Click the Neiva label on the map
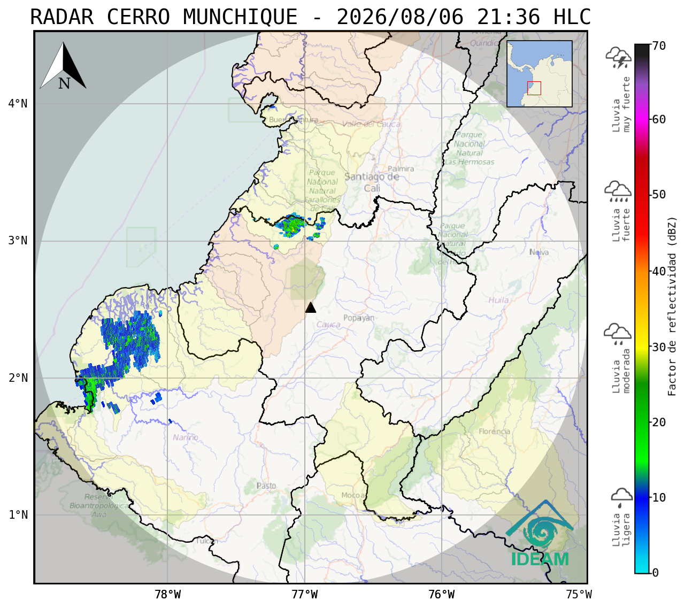 539,252
